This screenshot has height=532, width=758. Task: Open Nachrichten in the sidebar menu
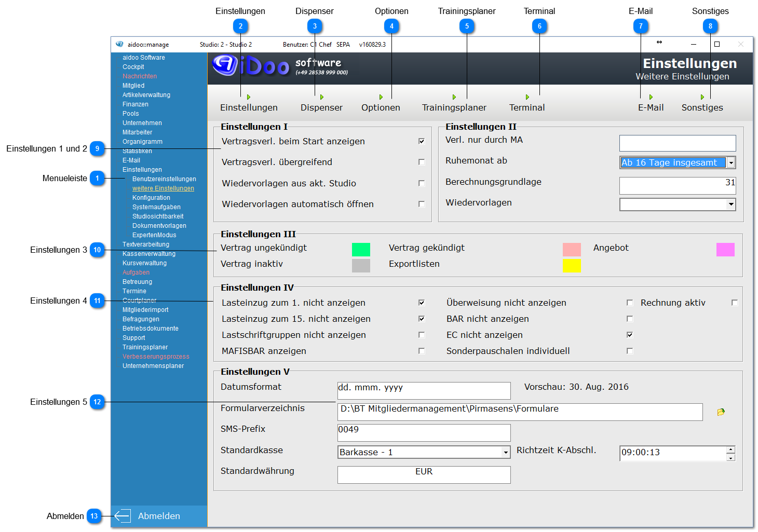tap(140, 76)
